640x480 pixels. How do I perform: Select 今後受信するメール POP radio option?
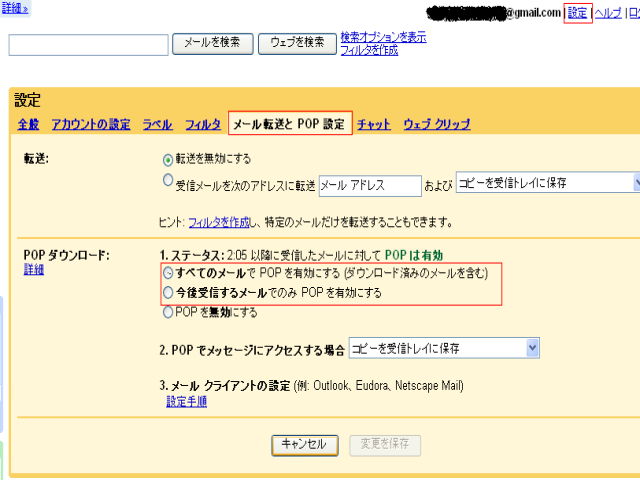click(x=168, y=292)
